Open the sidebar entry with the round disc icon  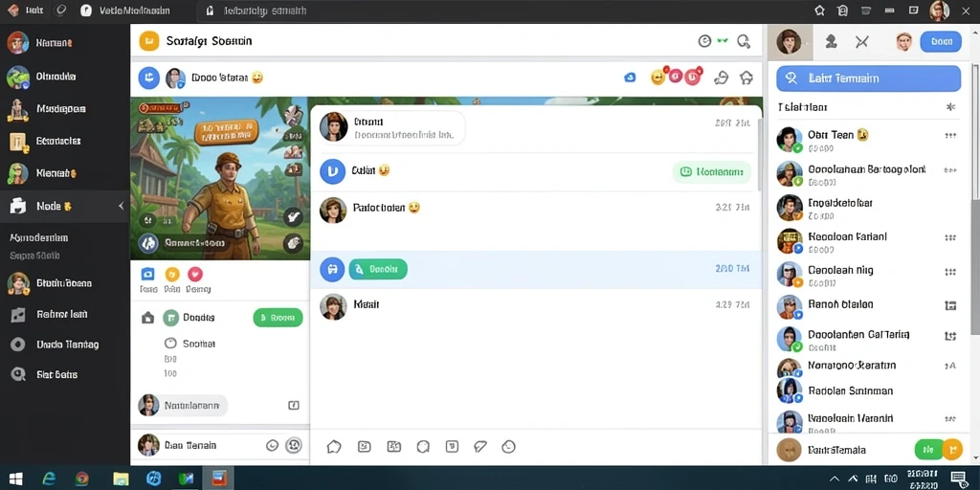point(65,345)
